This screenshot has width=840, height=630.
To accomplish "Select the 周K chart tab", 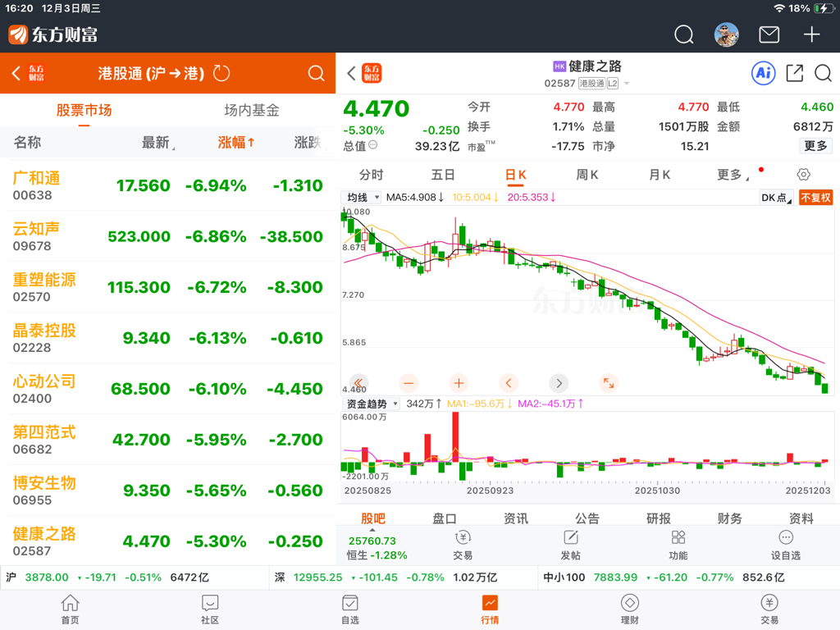I will pyautogui.click(x=587, y=175).
